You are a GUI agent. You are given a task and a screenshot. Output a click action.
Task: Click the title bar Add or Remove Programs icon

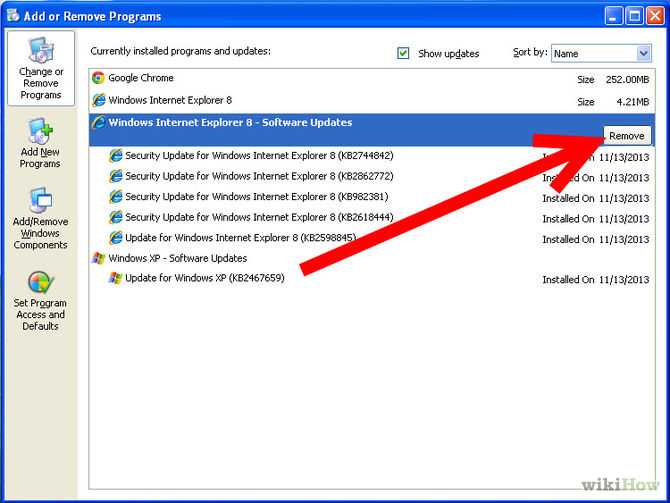click(13, 15)
